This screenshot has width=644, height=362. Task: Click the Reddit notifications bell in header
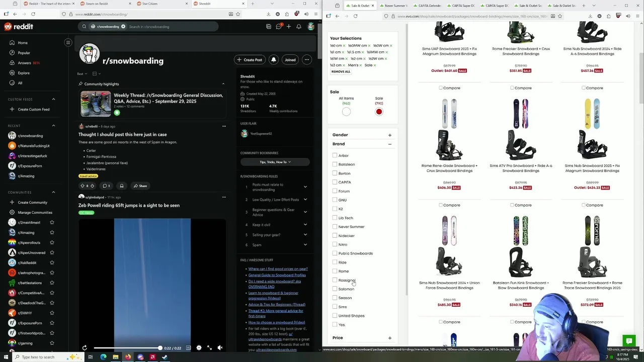(299, 27)
